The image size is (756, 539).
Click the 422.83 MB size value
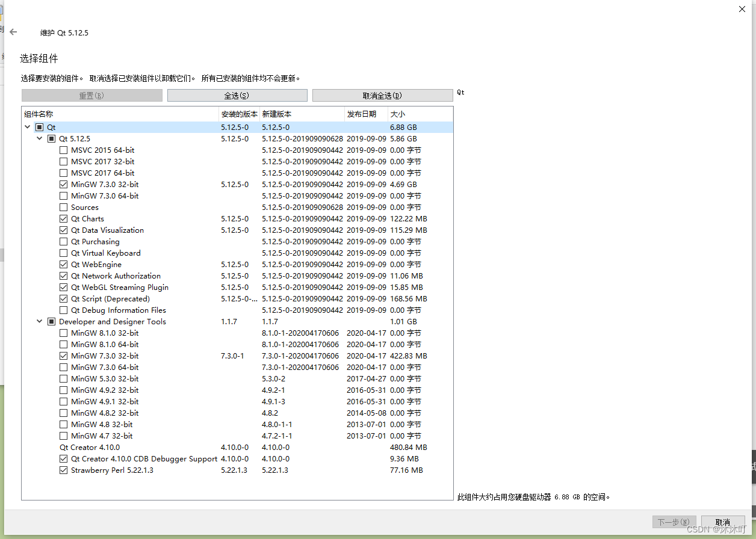pyautogui.click(x=409, y=356)
